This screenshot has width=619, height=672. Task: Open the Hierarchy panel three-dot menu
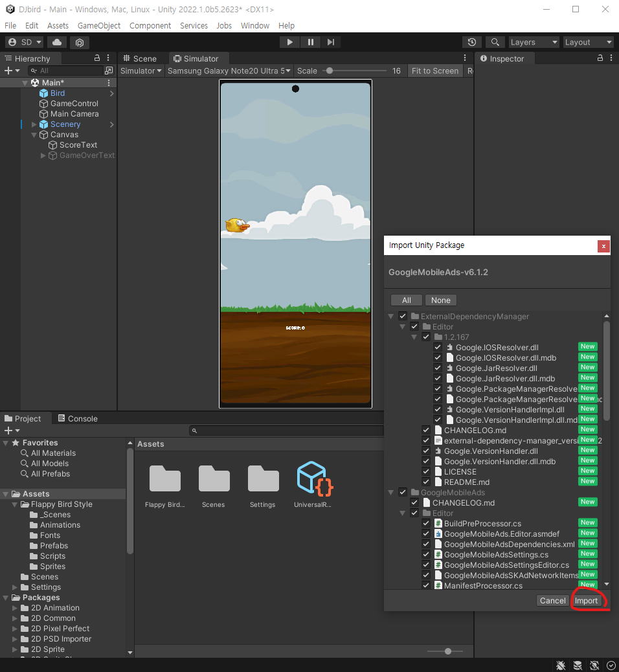[x=108, y=58]
